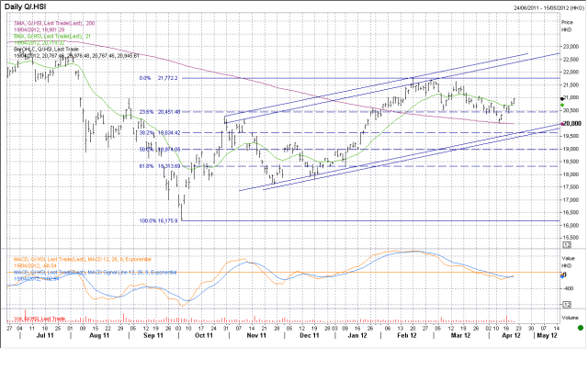Click the date range label 24/06/2011 - 15/05/2012
Screen dimensions: 588x370
537,6
